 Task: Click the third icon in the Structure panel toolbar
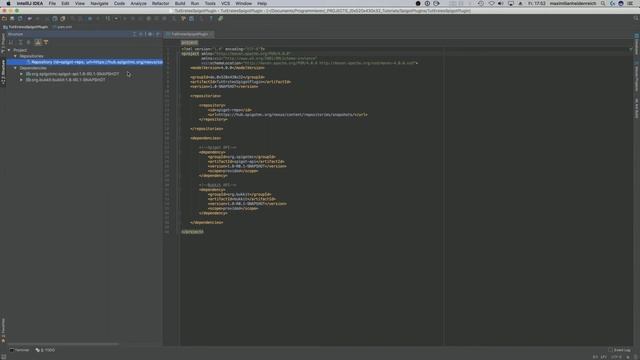28,42
